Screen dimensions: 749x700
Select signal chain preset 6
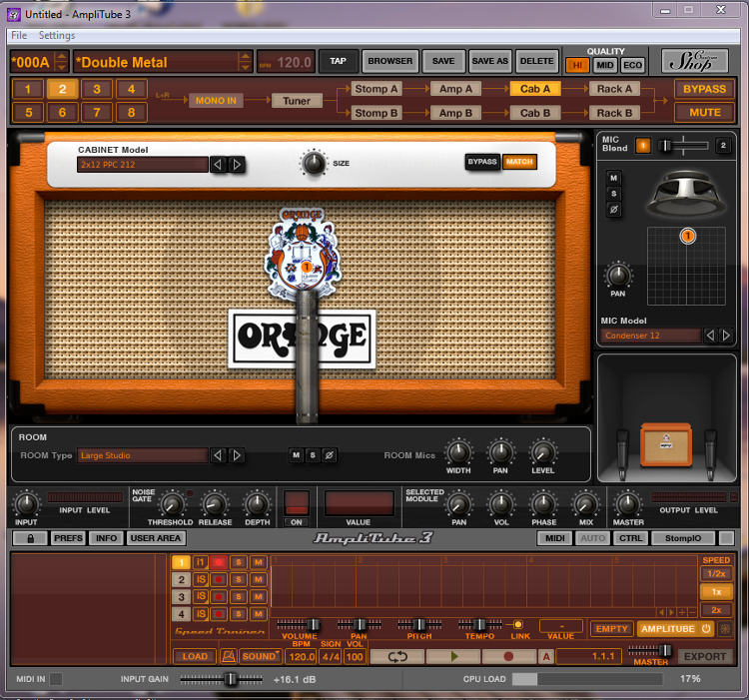[x=62, y=113]
